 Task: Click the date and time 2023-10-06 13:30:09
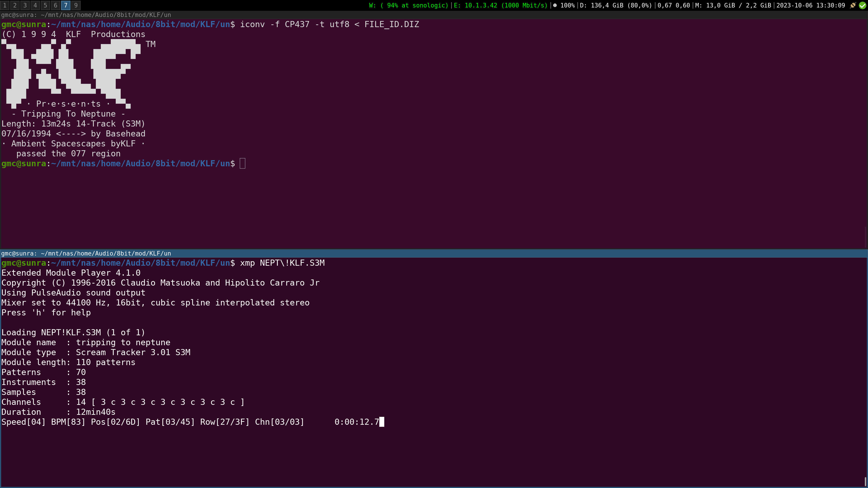811,5
